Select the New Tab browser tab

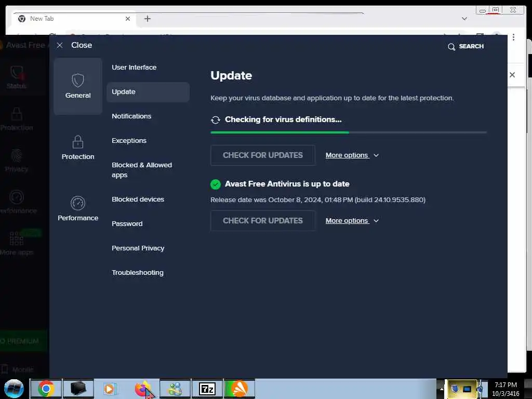(74, 19)
